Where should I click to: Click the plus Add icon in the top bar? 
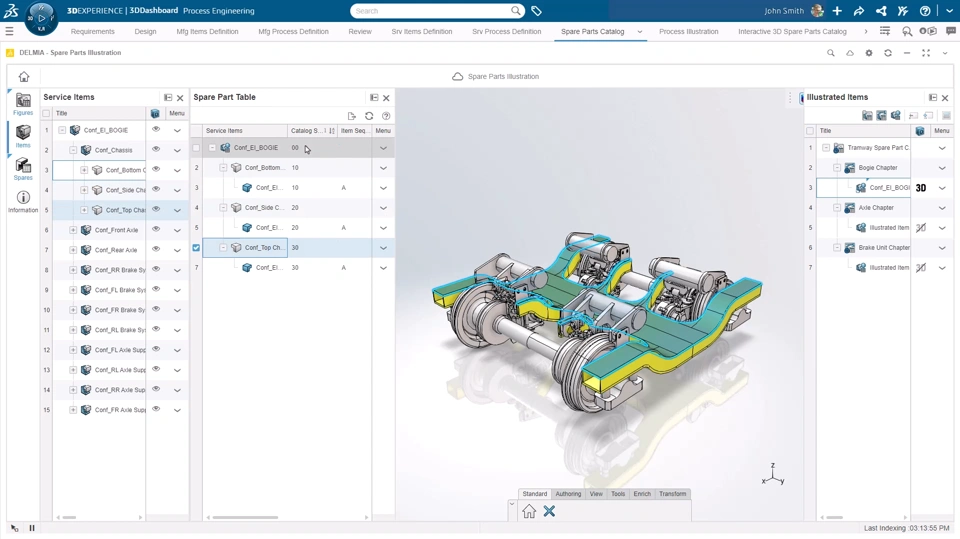837,11
